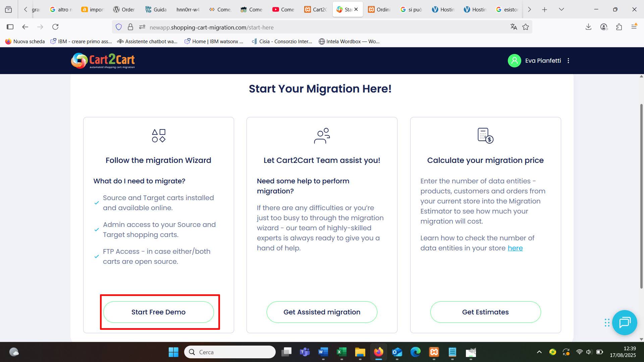Viewport: 644px width, 362px height.
Task: Expand the list all tabs dropdown
Action: (561, 9)
